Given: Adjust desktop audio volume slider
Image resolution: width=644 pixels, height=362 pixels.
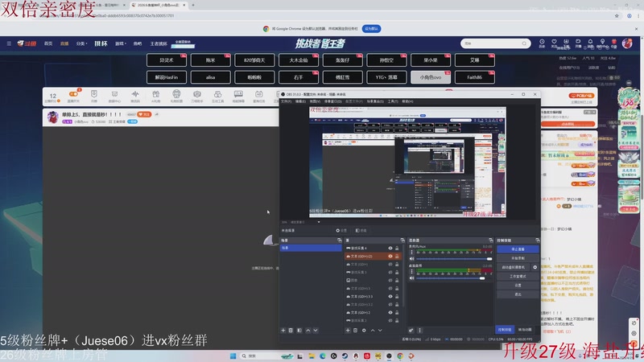Looking at the screenshot, I should coord(454,278).
